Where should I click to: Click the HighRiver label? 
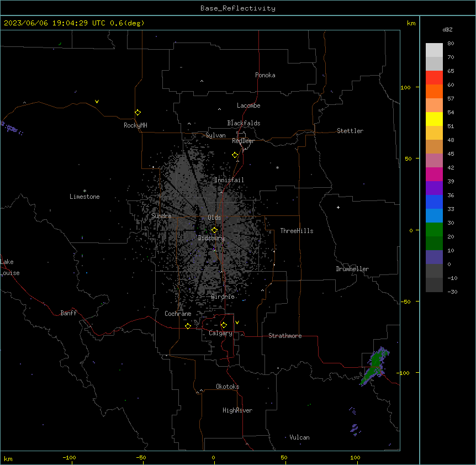pos(237,410)
